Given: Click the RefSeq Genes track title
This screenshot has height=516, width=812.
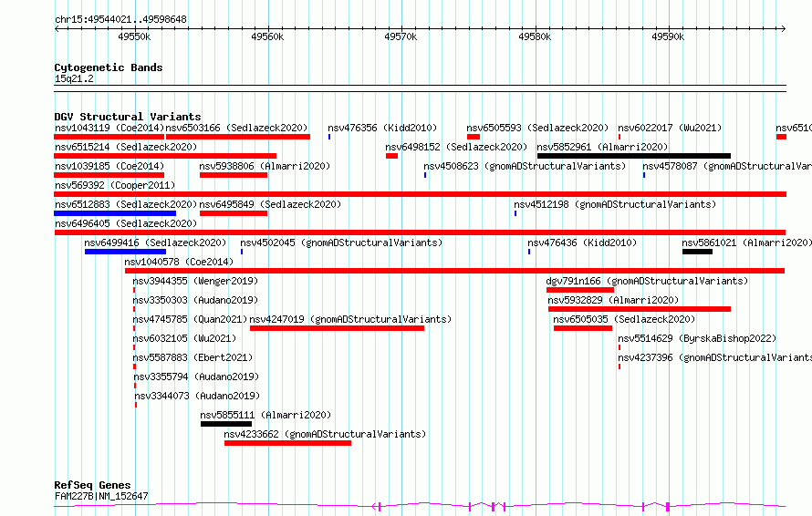Looking at the screenshot, I should pyautogui.click(x=92, y=486).
